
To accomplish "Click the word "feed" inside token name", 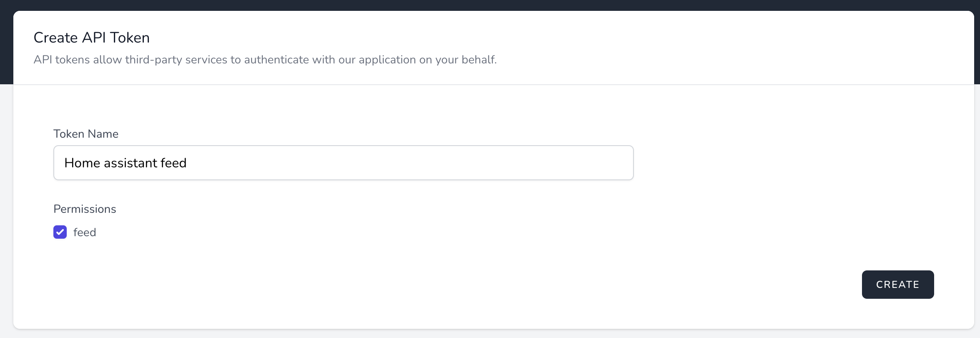I will tap(173, 163).
